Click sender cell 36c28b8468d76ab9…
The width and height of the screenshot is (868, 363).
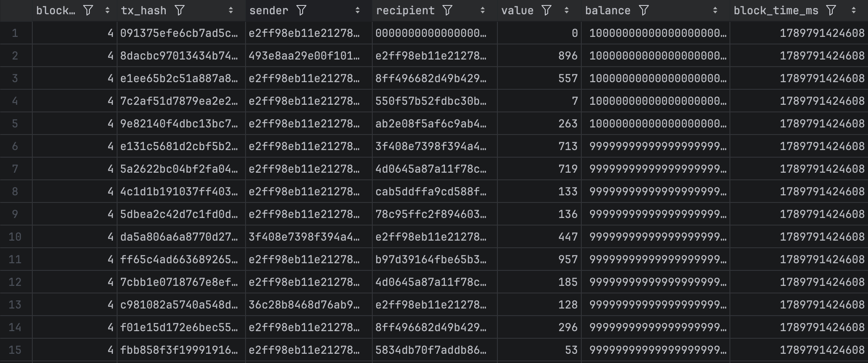pos(309,305)
